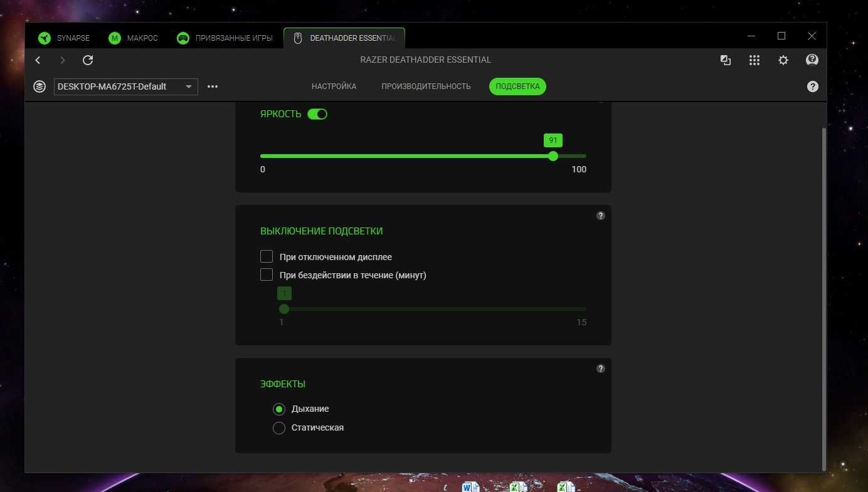Click the forward navigation arrow

coord(62,60)
